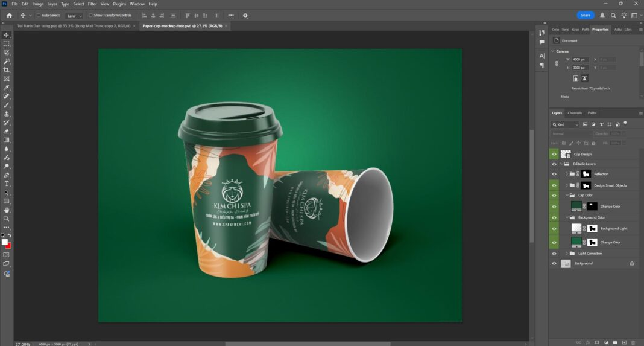The height and width of the screenshot is (346, 644).
Task: Select the Rectangular Marquee tool
Action: tap(6, 43)
